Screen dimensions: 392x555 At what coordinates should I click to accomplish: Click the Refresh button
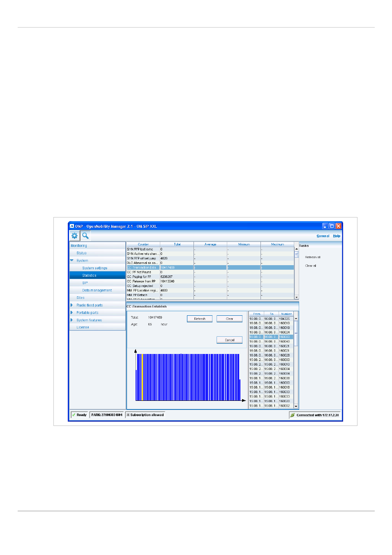[x=200, y=319]
